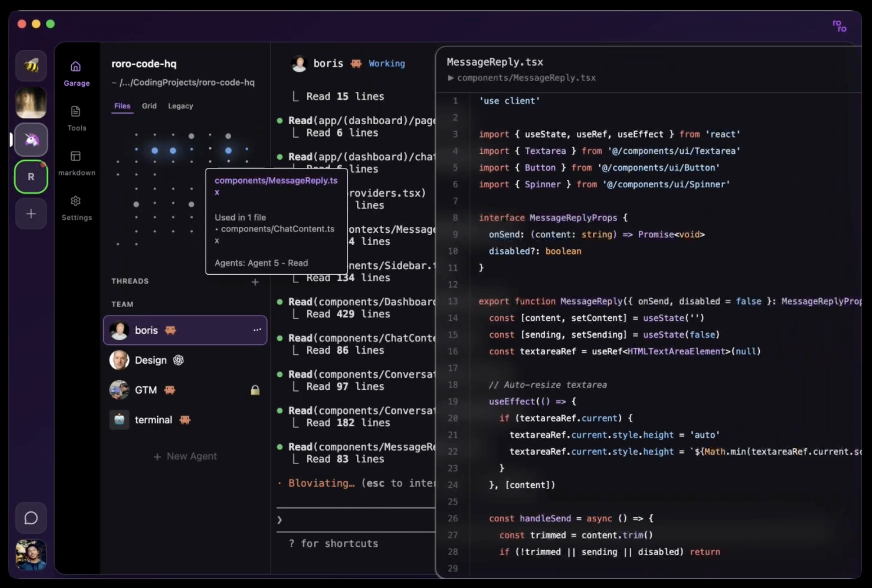Select the unicorn workspace icon

pos(31,140)
